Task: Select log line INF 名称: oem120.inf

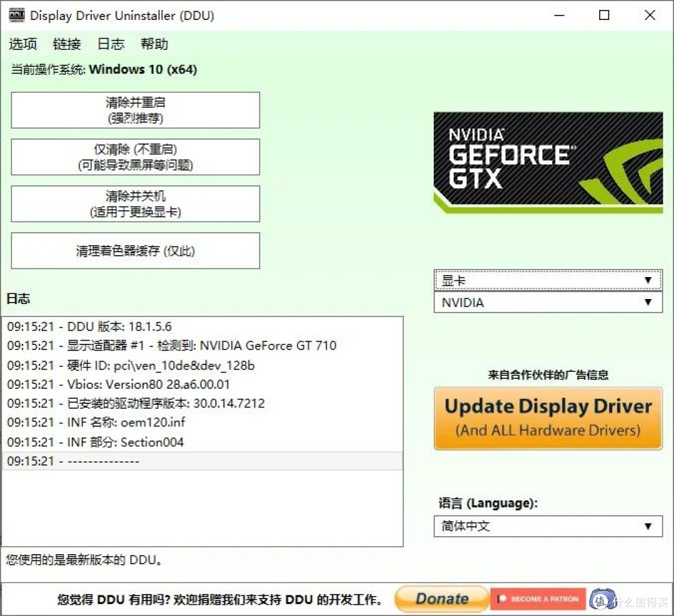Action: [202, 423]
